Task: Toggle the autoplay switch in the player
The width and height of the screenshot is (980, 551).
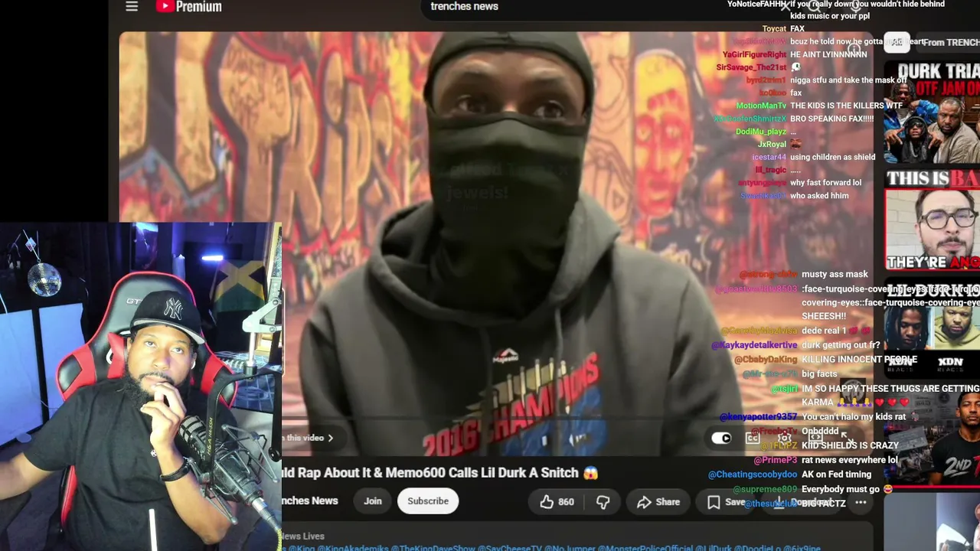Action: [x=721, y=439]
